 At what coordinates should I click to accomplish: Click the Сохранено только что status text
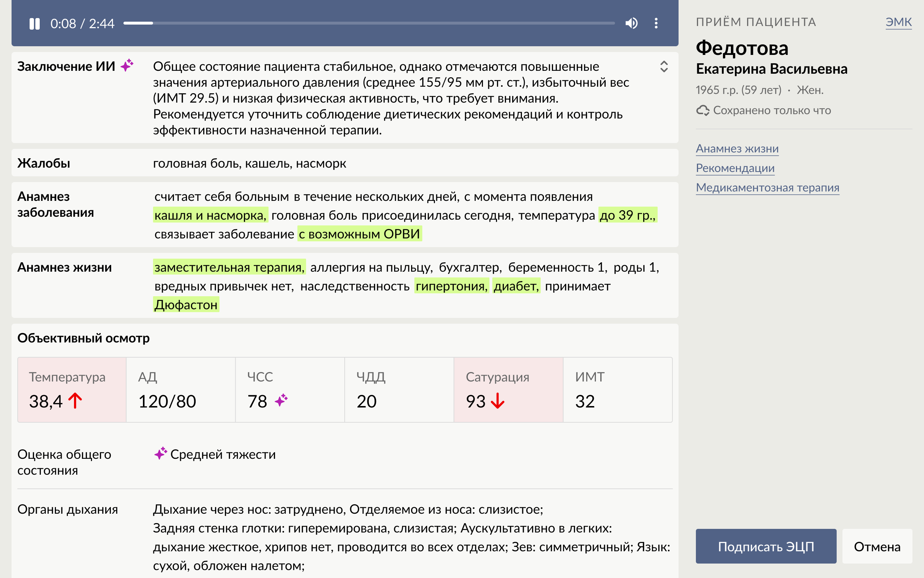point(772,111)
